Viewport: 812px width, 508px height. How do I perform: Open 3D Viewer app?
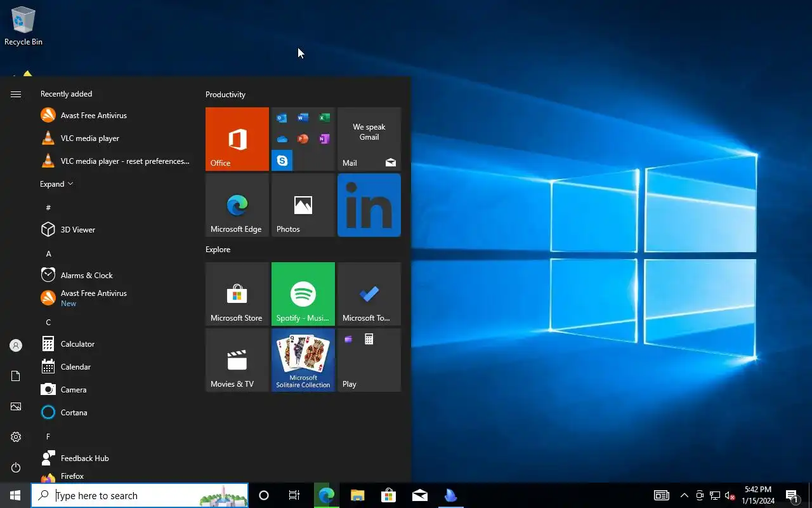coord(114,230)
